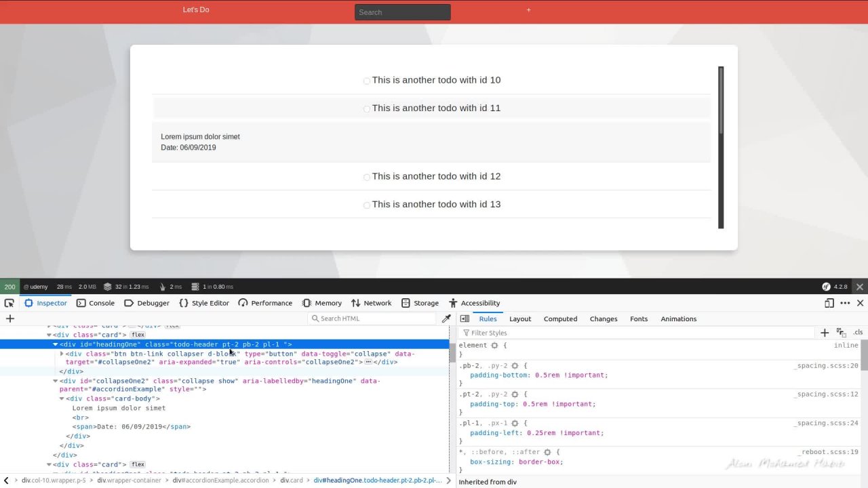
Task: Activate the element picker tool
Action: click(x=9, y=304)
